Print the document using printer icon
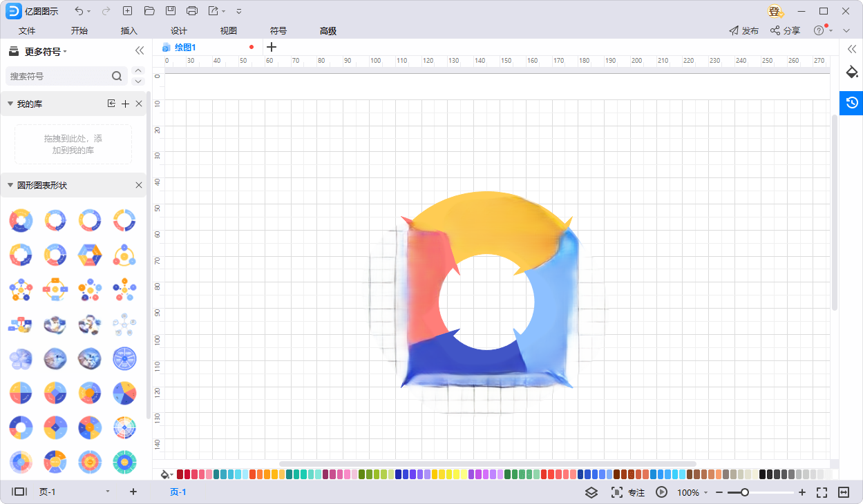This screenshot has height=504, width=863. (192, 11)
